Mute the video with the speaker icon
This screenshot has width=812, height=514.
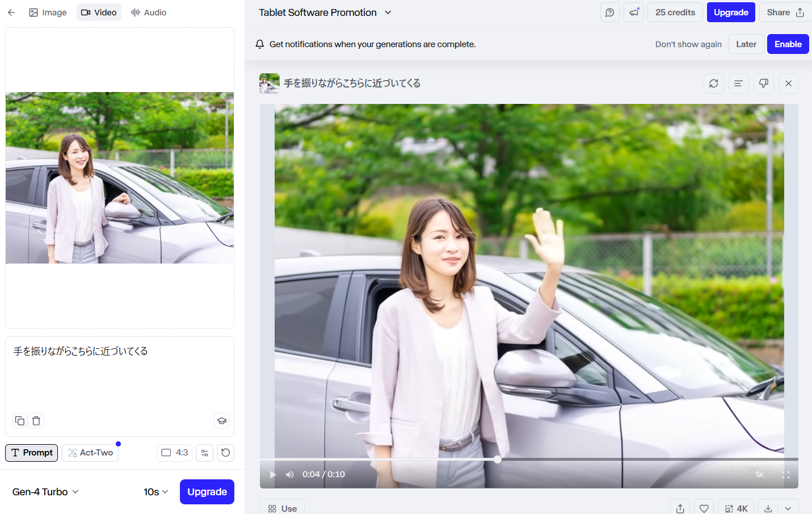click(290, 475)
